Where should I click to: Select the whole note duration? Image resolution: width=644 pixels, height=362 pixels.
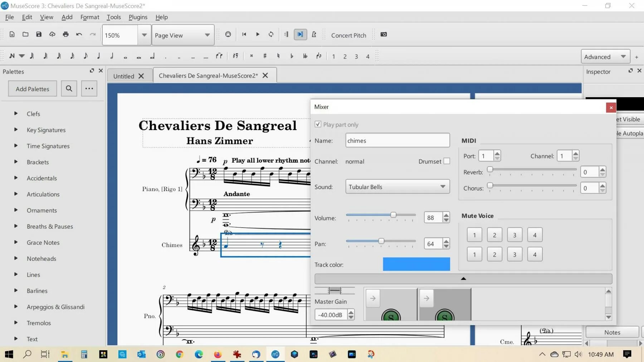click(125, 57)
